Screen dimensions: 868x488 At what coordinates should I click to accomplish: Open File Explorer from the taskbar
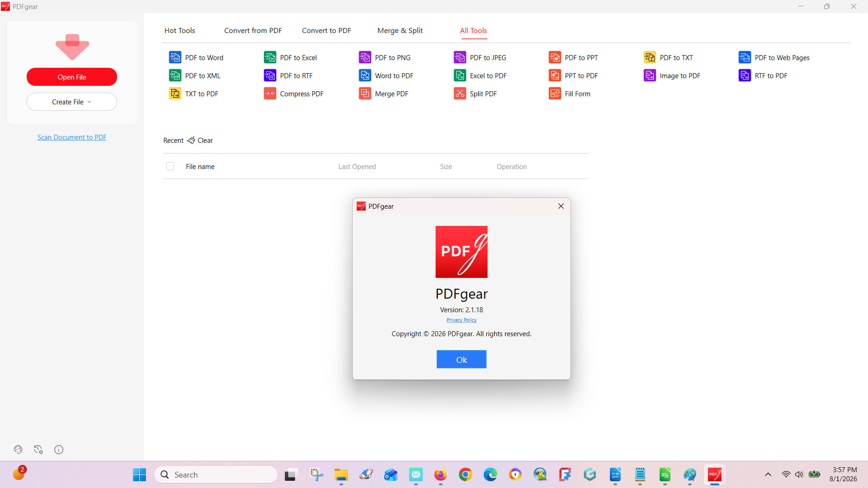click(341, 474)
